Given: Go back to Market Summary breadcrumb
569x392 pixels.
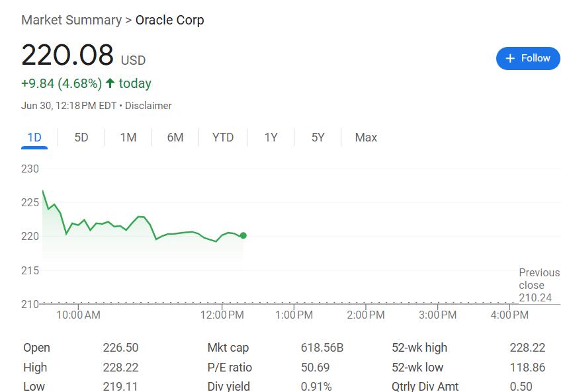Looking at the screenshot, I should click(x=71, y=20).
